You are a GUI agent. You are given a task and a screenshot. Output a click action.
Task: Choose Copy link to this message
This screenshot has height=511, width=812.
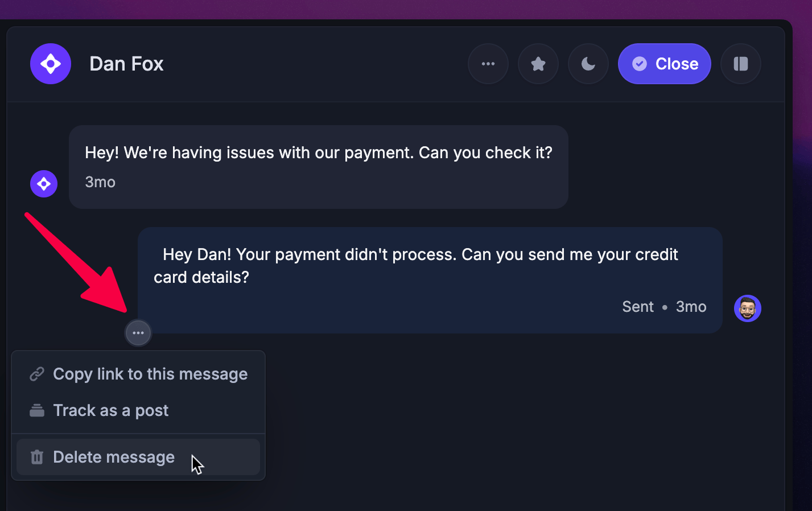(138, 374)
